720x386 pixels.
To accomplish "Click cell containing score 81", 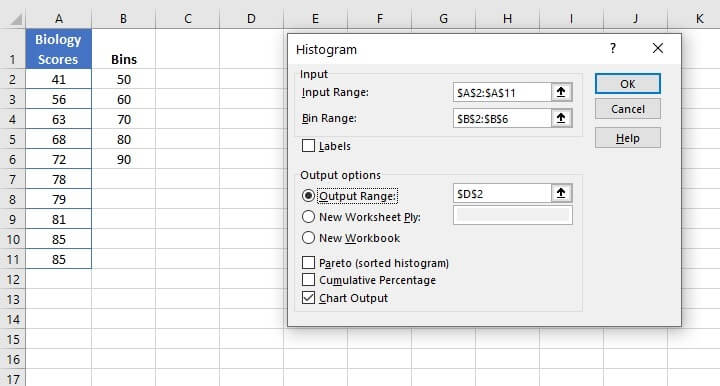I will tap(59, 219).
